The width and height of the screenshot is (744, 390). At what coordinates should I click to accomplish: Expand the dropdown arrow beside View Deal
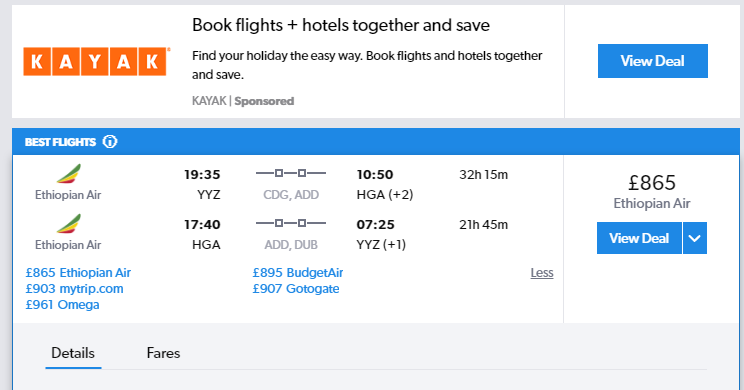[x=695, y=238]
